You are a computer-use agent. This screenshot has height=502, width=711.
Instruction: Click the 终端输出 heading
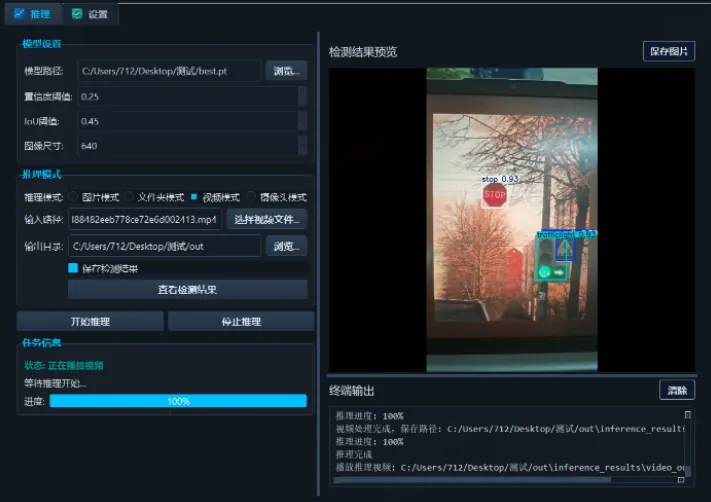(352, 390)
